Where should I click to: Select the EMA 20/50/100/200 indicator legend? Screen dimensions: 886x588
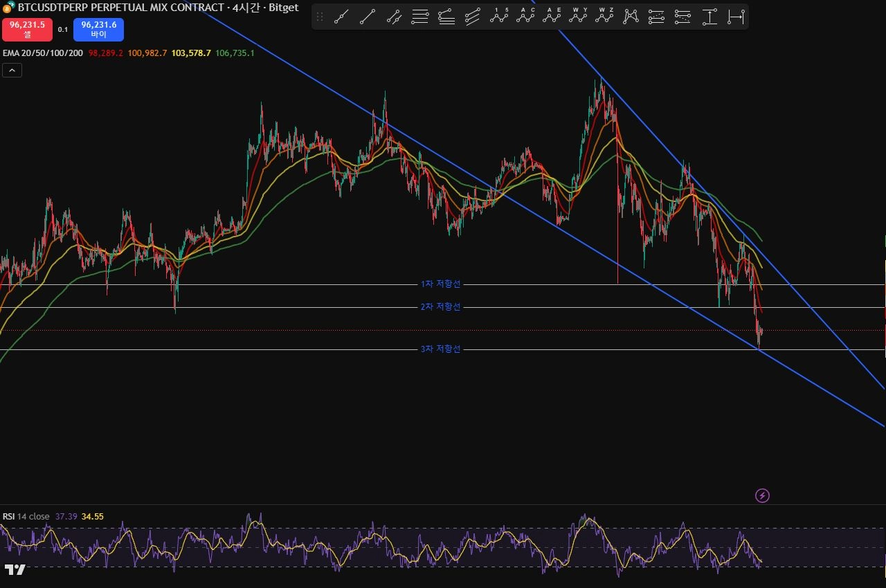pos(43,53)
